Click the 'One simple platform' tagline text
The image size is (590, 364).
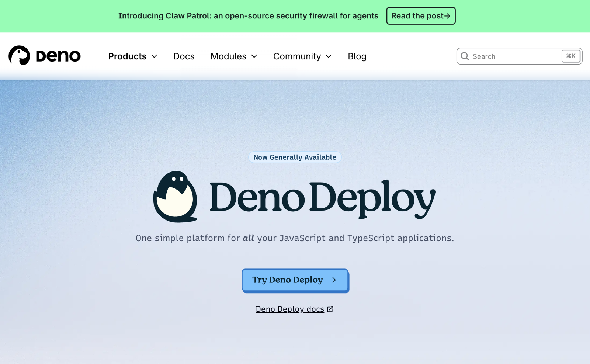[x=295, y=238]
